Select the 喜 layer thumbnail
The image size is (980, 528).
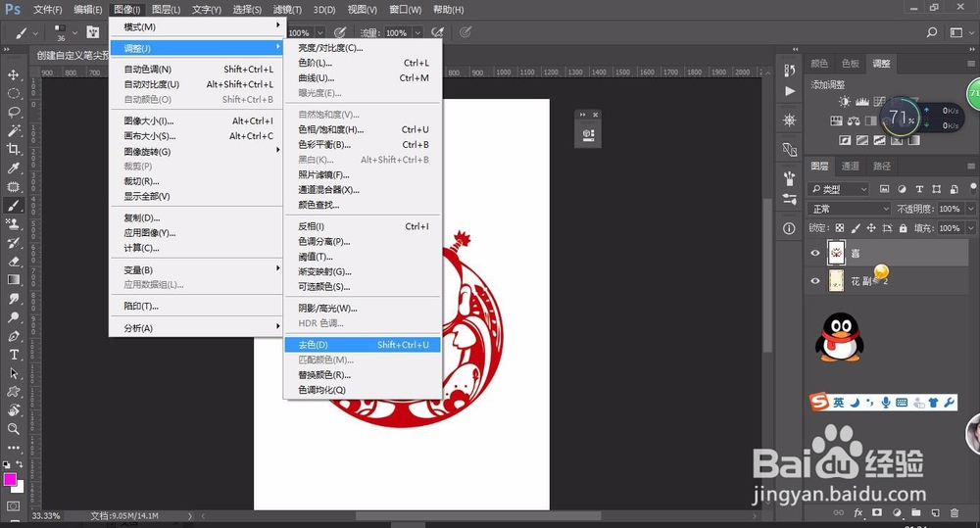click(x=836, y=253)
